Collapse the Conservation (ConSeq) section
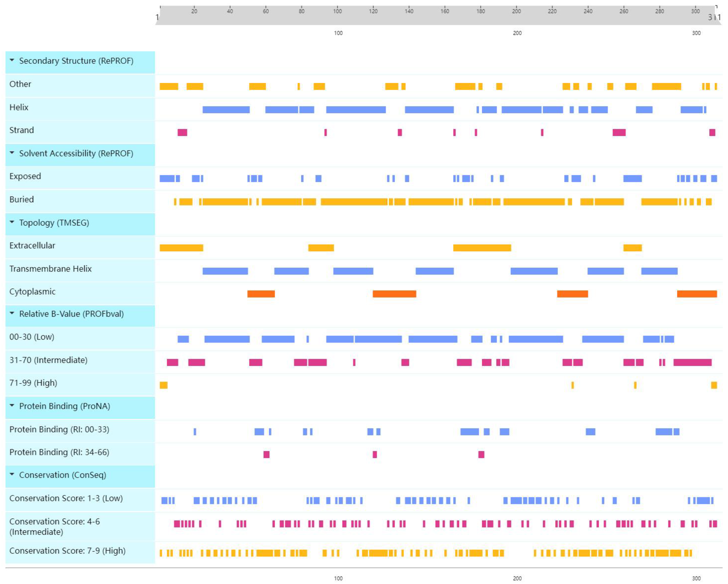 (12, 474)
